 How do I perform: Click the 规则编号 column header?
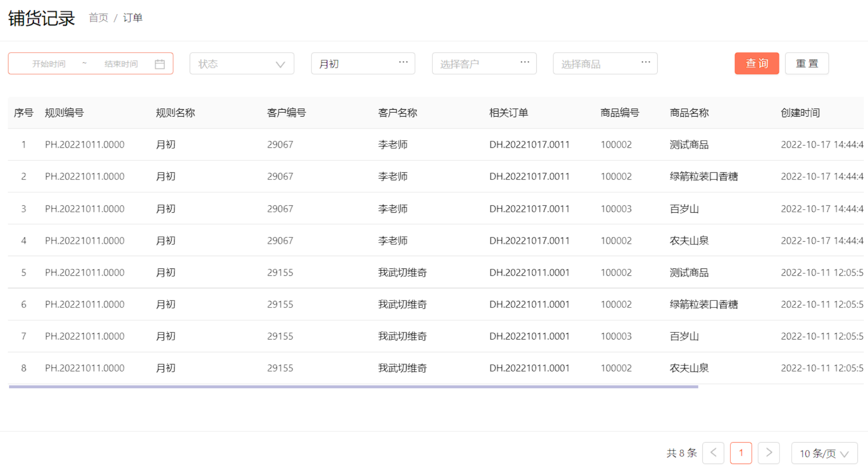64,113
